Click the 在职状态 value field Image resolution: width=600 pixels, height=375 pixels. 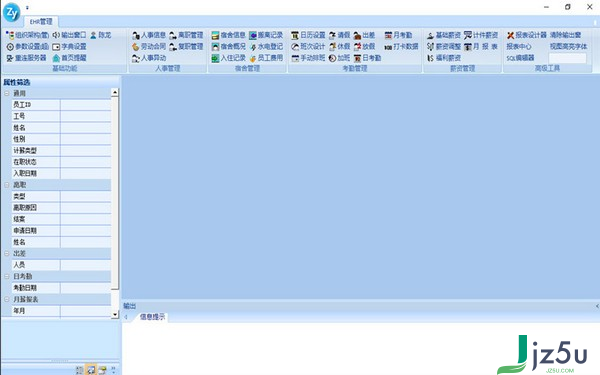pos(86,162)
